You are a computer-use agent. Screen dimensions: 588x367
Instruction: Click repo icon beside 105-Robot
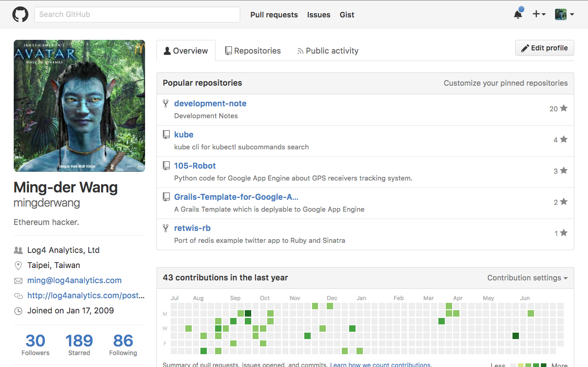pyautogui.click(x=167, y=165)
